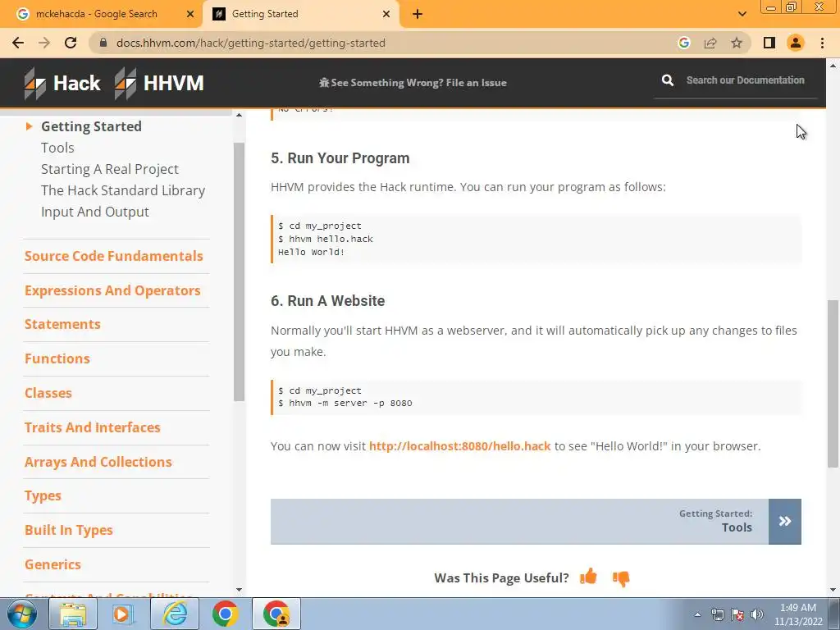Viewport: 840px width, 630px height.
Task: Click the 6. Run A Website heading
Action: (x=328, y=301)
